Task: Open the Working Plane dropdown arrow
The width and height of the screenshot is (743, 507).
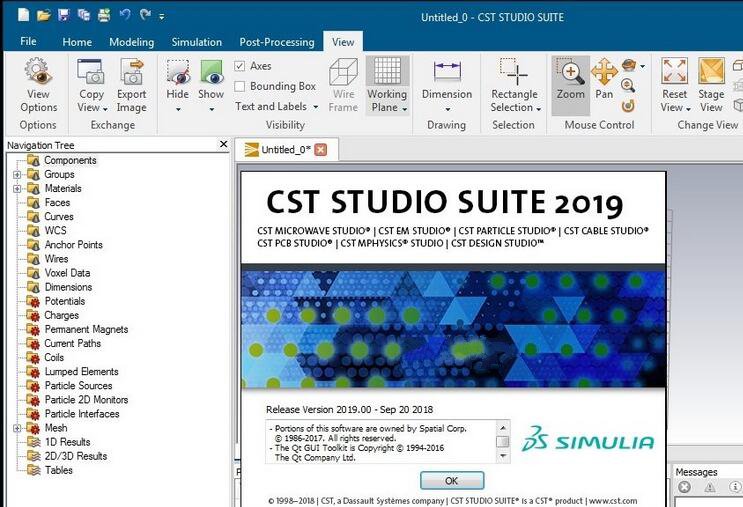Action: [x=405, y=109]
